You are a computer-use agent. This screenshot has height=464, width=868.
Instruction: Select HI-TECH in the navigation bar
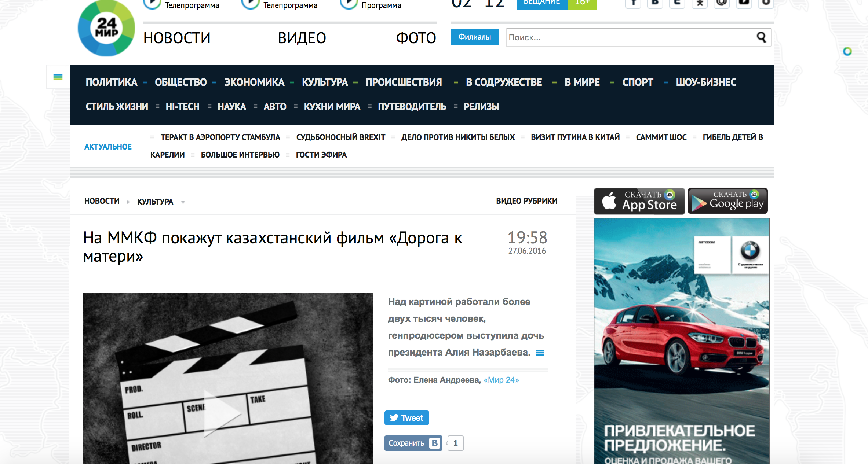pyautogui.click(x=182, y=107)
